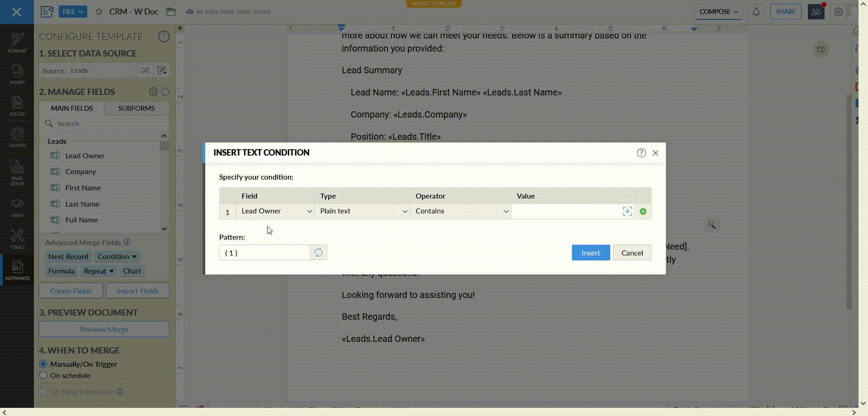
Task: Open the Page Setup sidebar panel
Action: click(17, 173)
